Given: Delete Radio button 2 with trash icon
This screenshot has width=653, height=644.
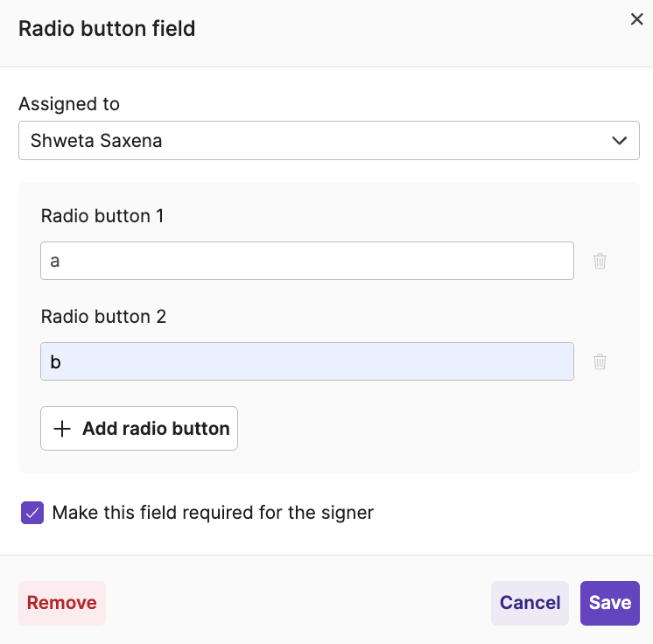Looking at the screenshot, I should (x=600, y=361).
